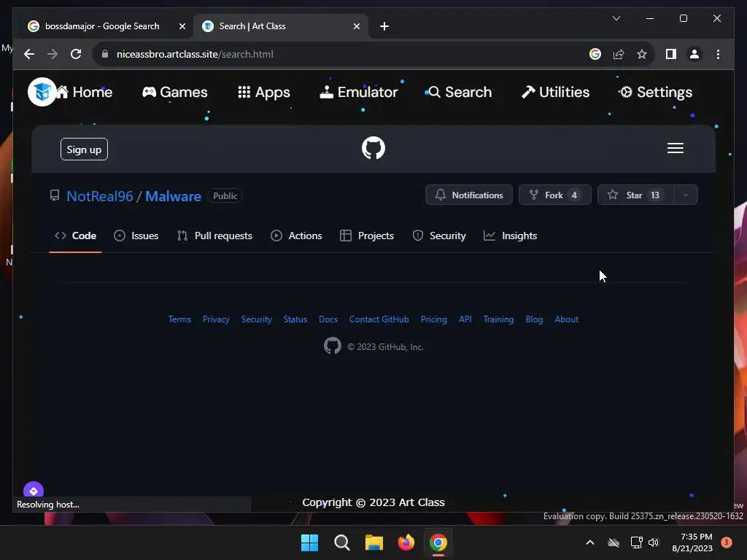Open the Search nav item

(x=460, y=92)
